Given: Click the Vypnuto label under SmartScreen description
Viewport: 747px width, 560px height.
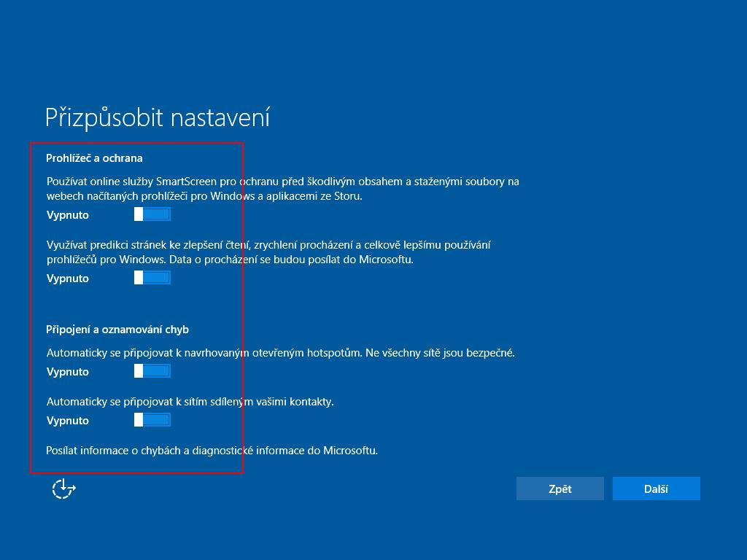Looking at the screenshot, I should (x=68, y=215).
